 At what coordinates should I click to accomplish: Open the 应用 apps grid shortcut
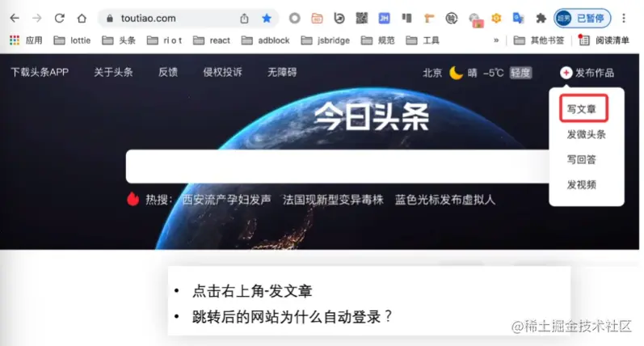pos(26,40)
